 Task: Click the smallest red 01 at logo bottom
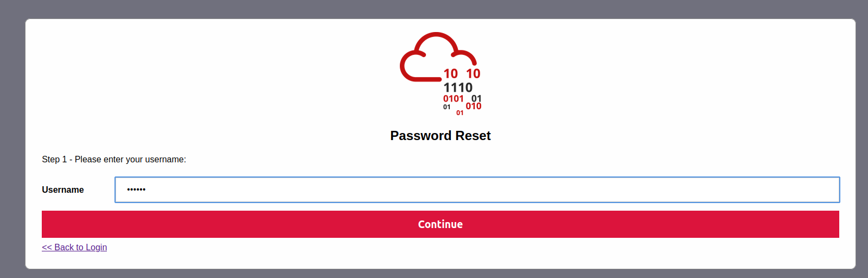point(460,113)
